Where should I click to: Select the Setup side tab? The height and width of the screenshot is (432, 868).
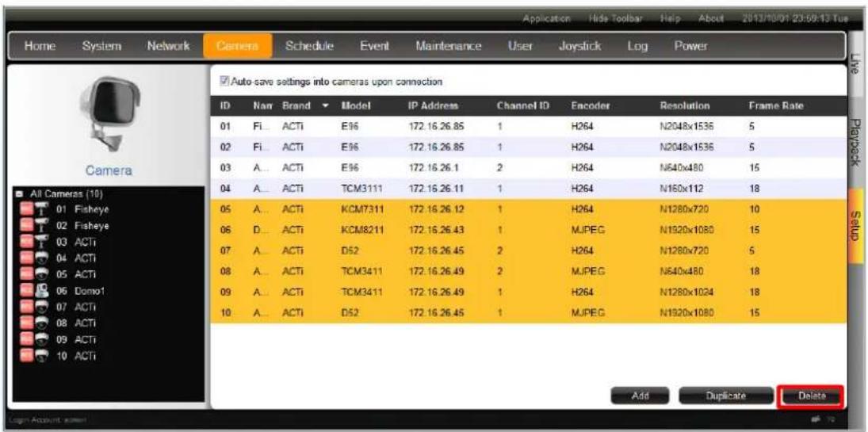click(856, 225)
